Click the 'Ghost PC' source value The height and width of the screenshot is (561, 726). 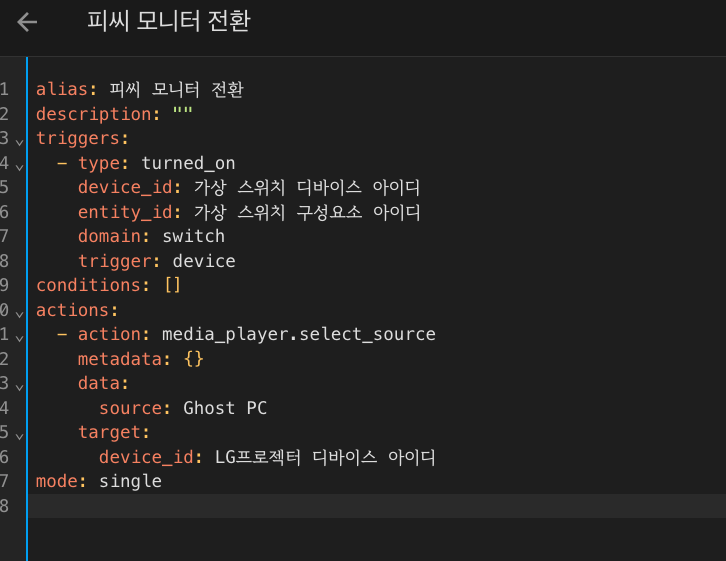(225, 408)
